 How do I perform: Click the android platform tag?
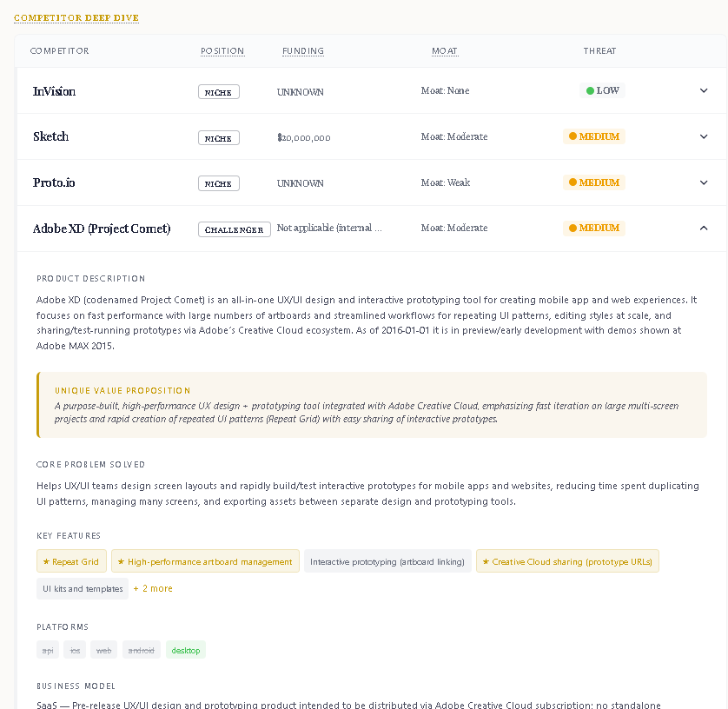[x=141, y=650]
